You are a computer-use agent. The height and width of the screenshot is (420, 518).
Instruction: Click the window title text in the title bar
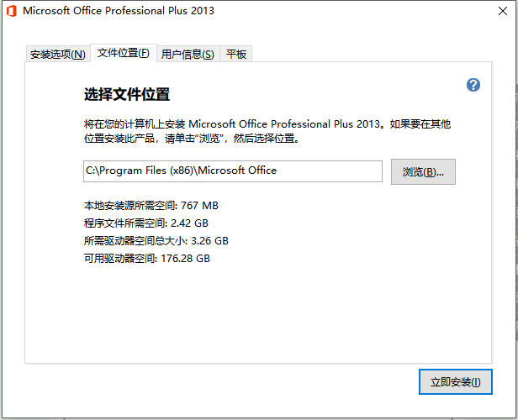point(119,11)
